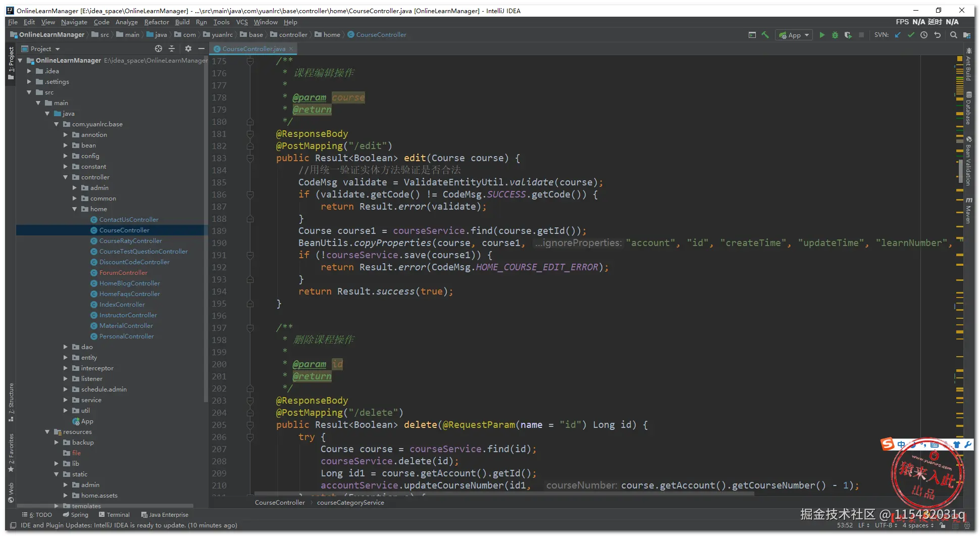Screen dimensions: 980x536
Task: Revert changes with the undo arrow
Action: point(938,35)
